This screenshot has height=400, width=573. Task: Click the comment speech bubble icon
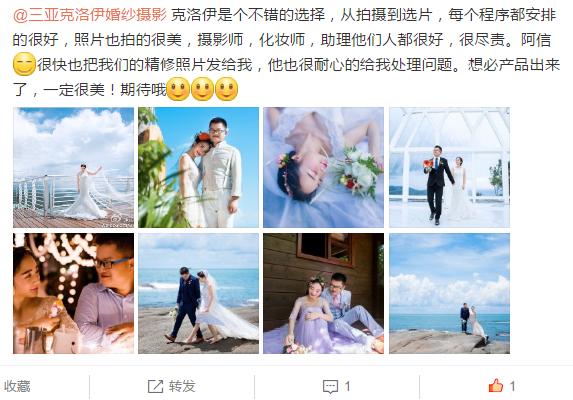330,386
